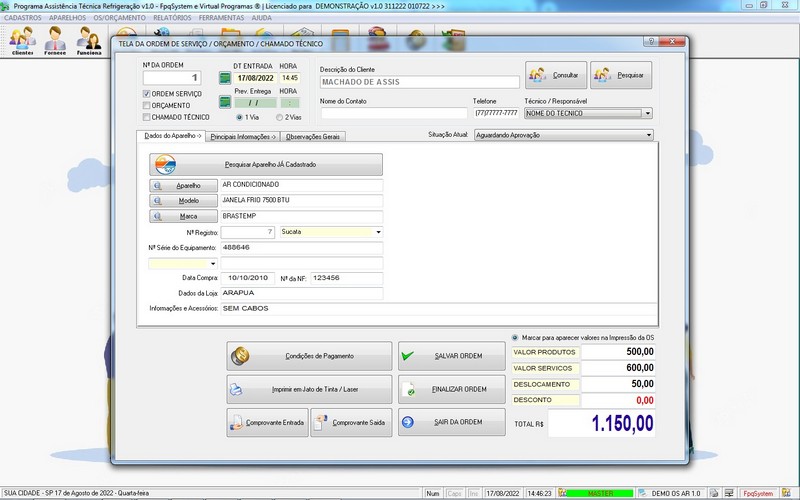Image resolution: width=800 pixels, height=500 pixels.
Task: Click the SALVAR ORDEM button
Action: click(452, 356)
